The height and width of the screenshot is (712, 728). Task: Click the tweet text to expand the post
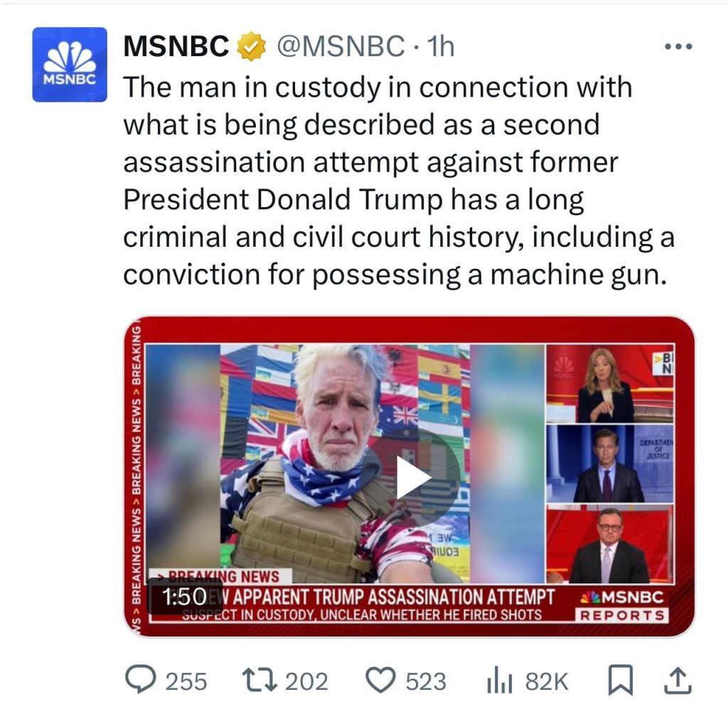398,181
